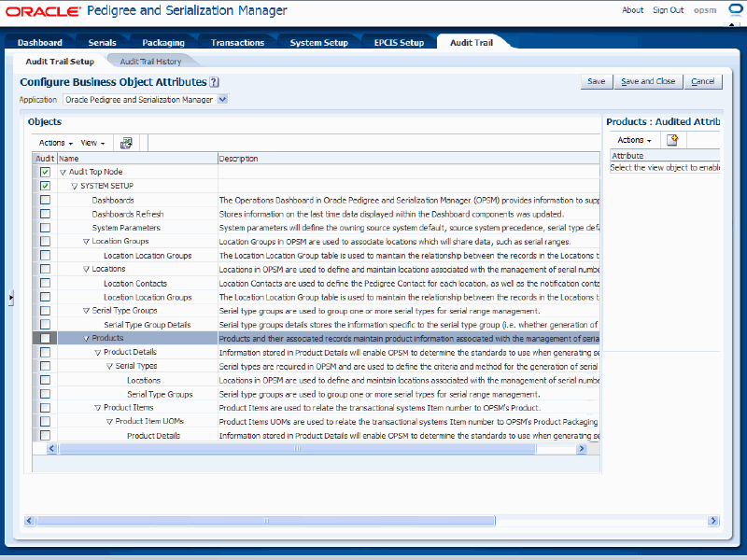This screenshot has height=560, width=747.
Task: Click the export icon in Objects toolbar
Action: tap(126, 143)
